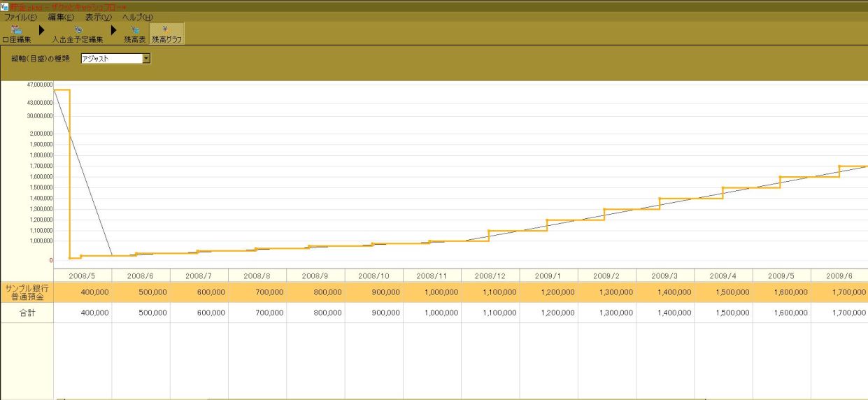Click 1,500,000 in the 合計 row
This screenshot has width=868, height=400.
pyautogui.click(x=733, y=313)
